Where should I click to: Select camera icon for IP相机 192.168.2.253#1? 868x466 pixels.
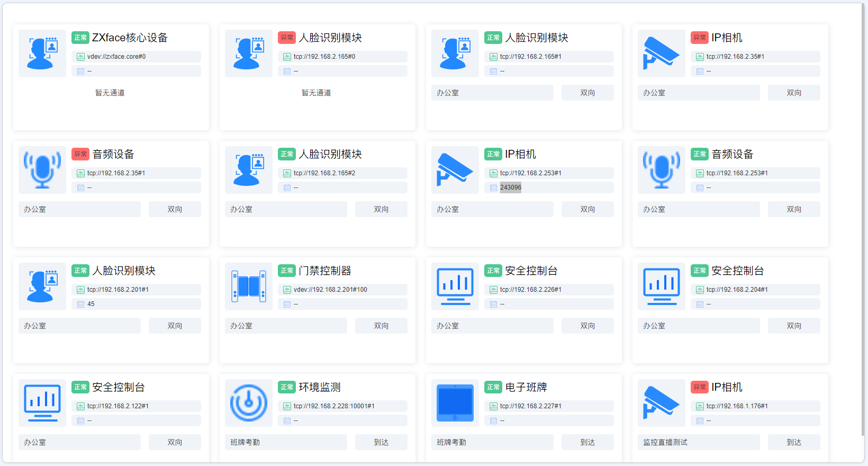455,170
